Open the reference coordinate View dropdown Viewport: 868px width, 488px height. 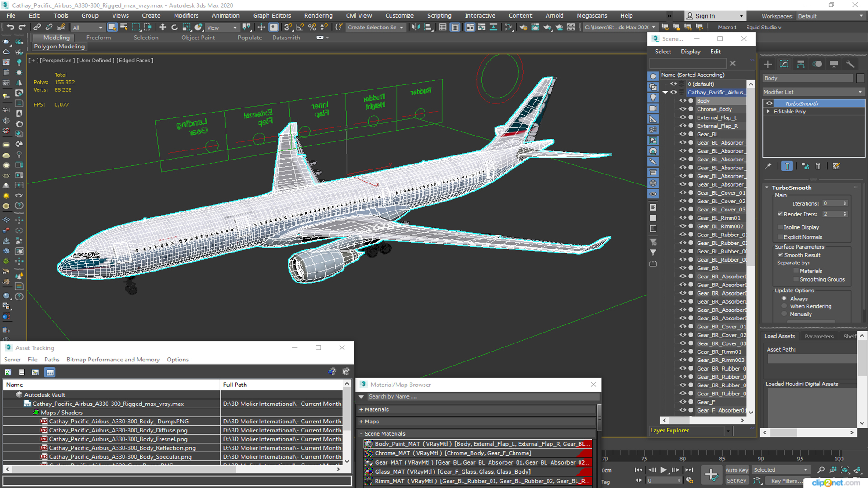[x=222, y=28]
